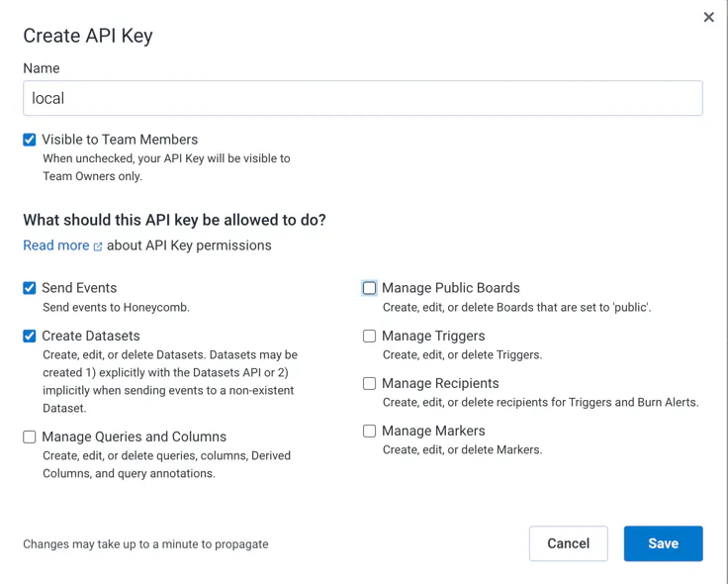728x584 pixels.
Task: Click the 'Manage Markers' label text
Action: tap(433, 431)
